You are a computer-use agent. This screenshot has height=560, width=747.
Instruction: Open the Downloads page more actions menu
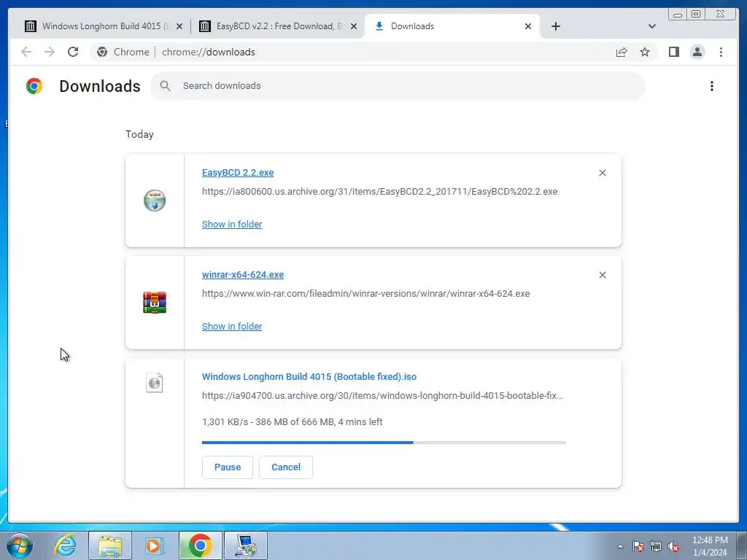(x=712, y=86)
